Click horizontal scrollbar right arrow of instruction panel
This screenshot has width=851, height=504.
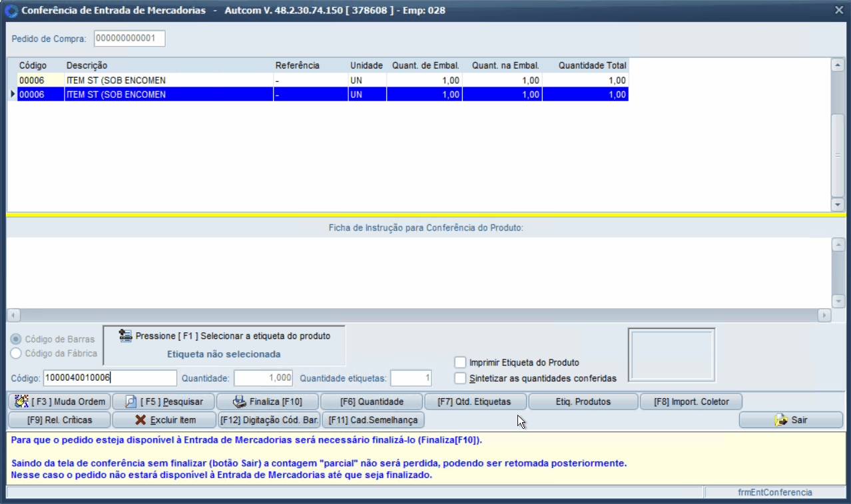coord(824,314)
